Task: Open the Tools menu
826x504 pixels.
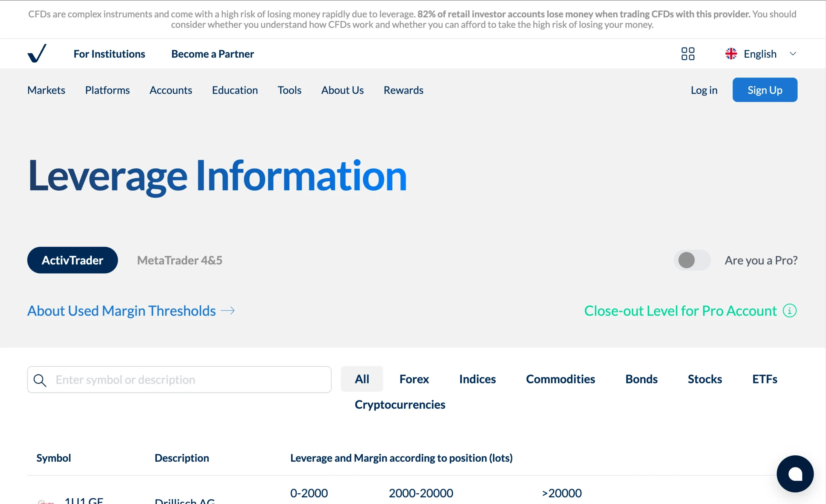Action: (x=289, y=90)
